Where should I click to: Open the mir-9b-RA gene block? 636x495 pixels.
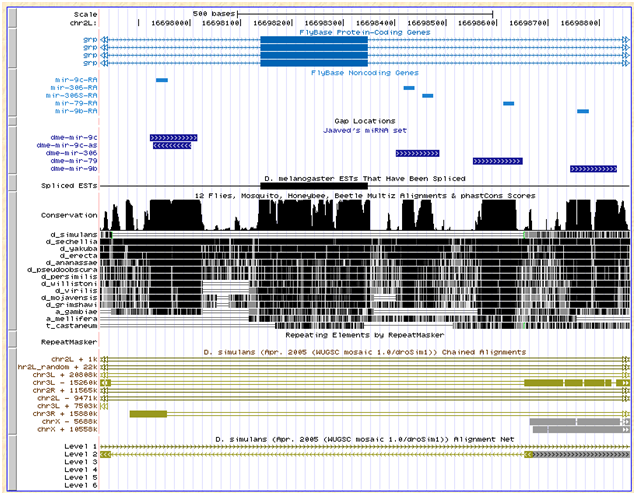pos(583,111)
